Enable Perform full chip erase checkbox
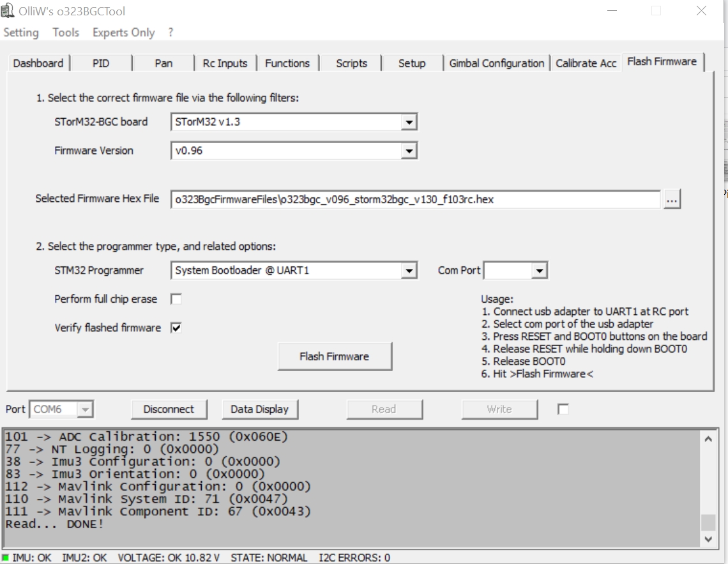The width and height of the screenshot is (728, 564). (176, 299)
